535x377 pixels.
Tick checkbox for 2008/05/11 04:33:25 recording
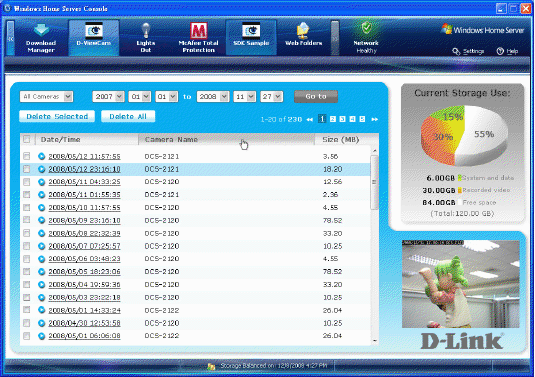26,182
